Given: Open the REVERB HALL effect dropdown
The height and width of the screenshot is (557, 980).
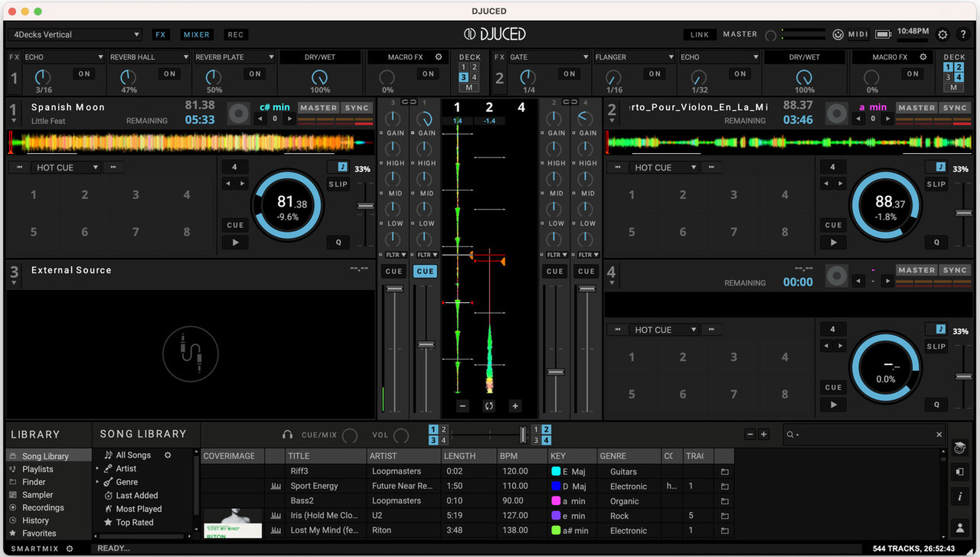Looking at the screenshot, I should tap(149, 57).
